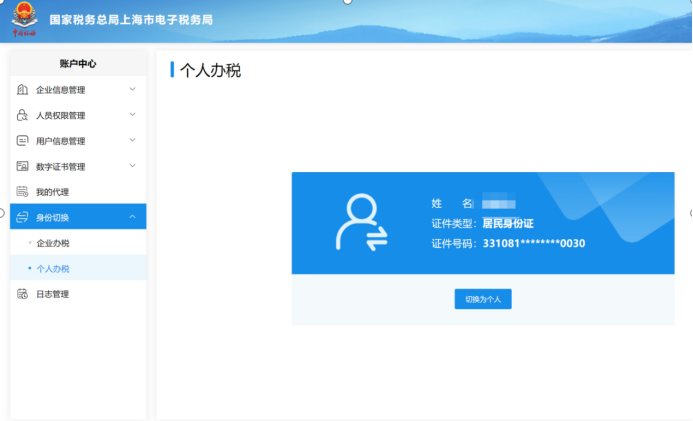Click the 账户中心 sidebar heading
This screenshot has height=421, width=693.
78,64
